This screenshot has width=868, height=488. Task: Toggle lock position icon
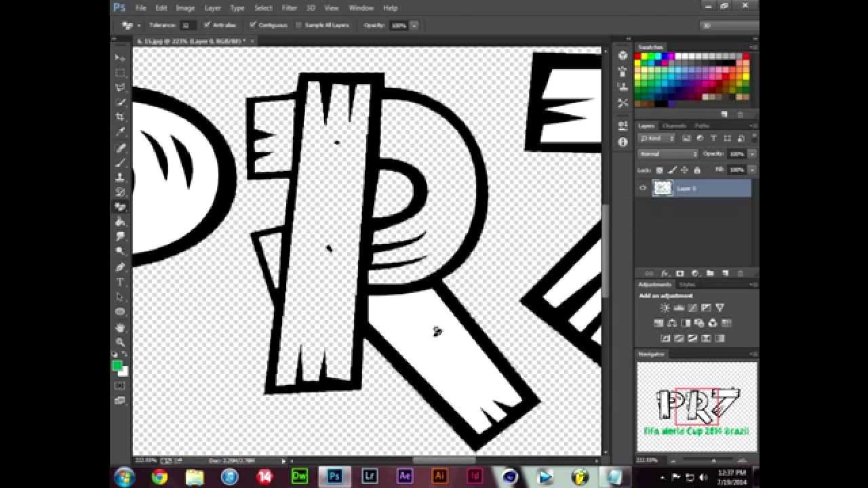tap(684, 170)
